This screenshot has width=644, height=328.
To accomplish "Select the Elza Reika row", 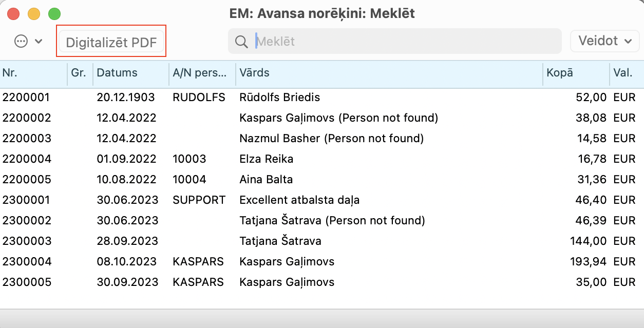I will (x=267, y=159).
